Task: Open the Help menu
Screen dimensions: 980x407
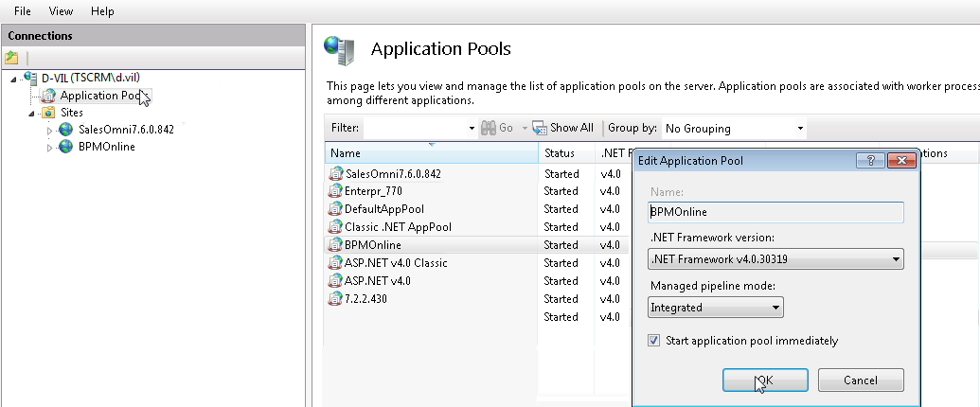Action: pyautogui.click(x=102, y=11)
